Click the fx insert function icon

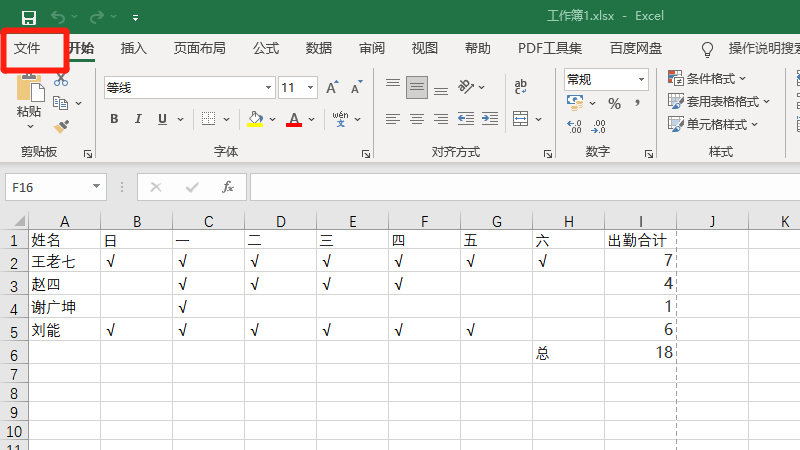[x=228, y=187]
